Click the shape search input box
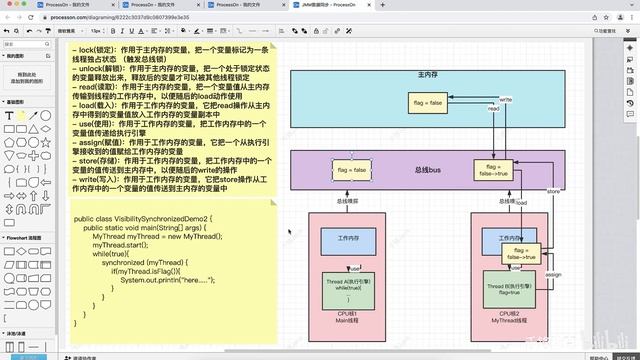This screenshot has height=360, width=640. tap(27, 44)
